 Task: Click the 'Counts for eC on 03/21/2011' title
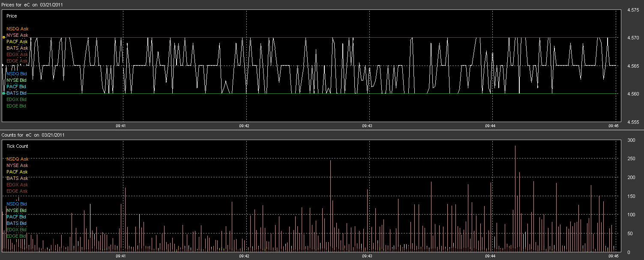coord(33,135)
